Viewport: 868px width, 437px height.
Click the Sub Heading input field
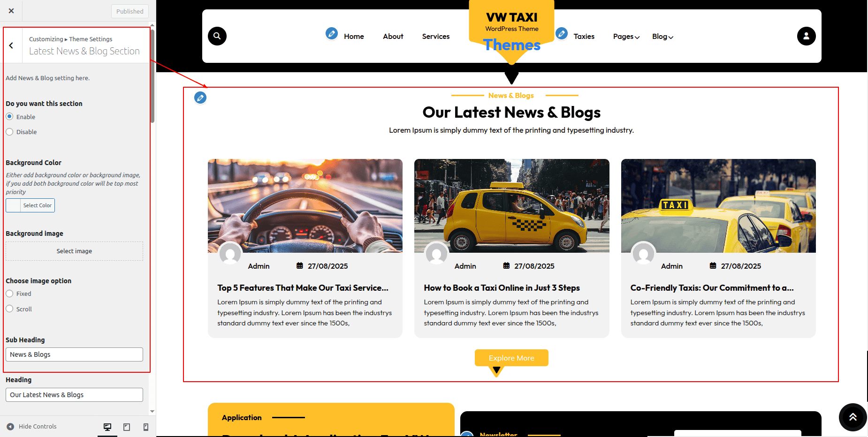(x=74, y=354)
